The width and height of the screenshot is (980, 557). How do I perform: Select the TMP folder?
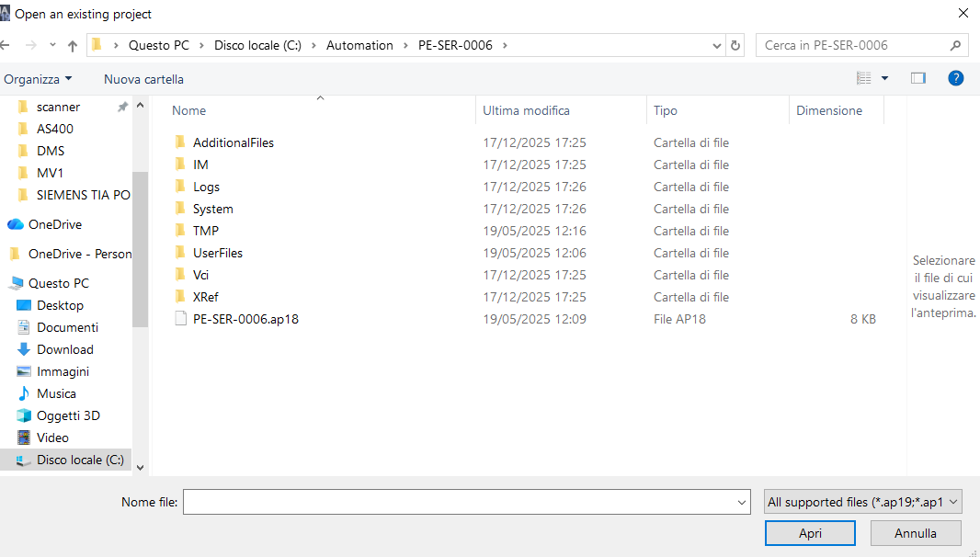point(206,231)
